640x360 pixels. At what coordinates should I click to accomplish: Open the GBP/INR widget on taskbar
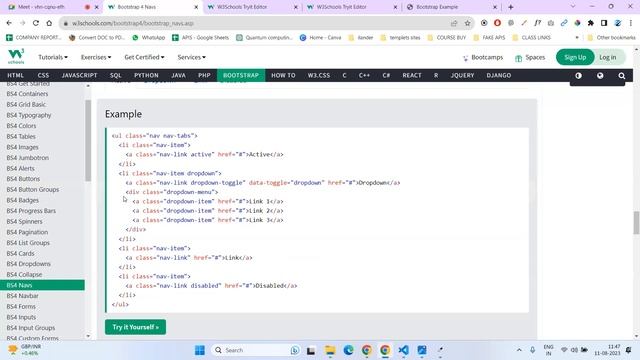click(25, 350)
